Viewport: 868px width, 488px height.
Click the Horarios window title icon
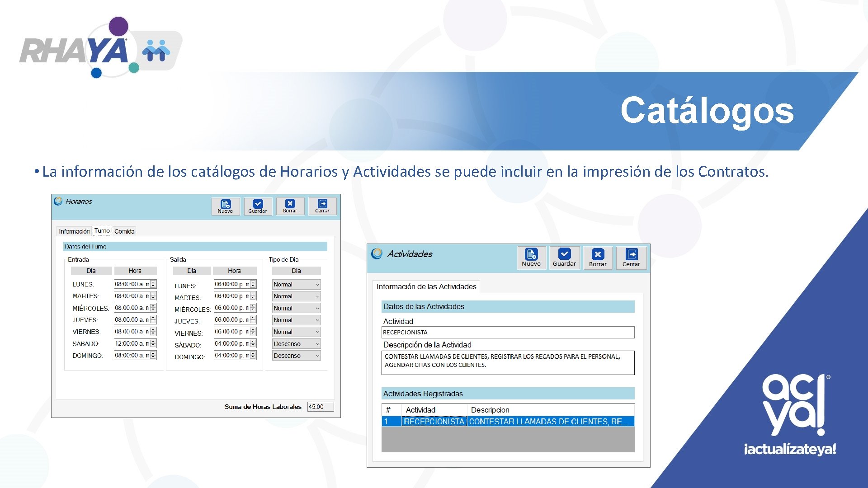click(x=58, y=201)
